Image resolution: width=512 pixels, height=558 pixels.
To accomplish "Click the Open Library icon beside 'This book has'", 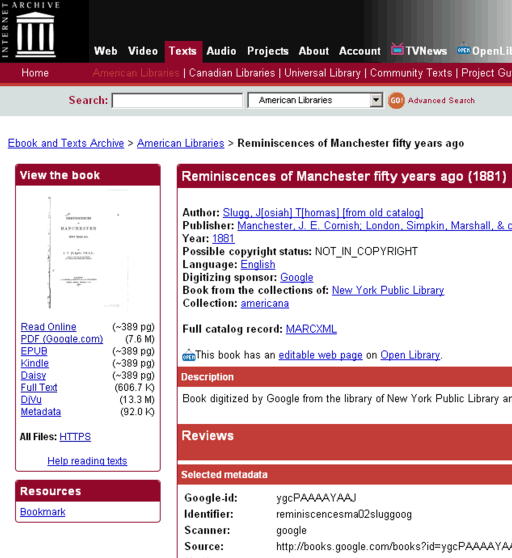I will tap(189, 355).
